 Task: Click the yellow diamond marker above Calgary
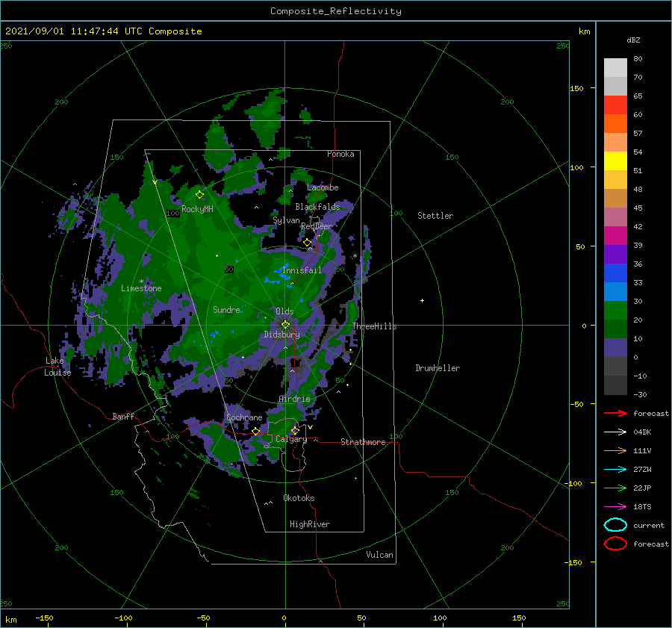point(295,430)
